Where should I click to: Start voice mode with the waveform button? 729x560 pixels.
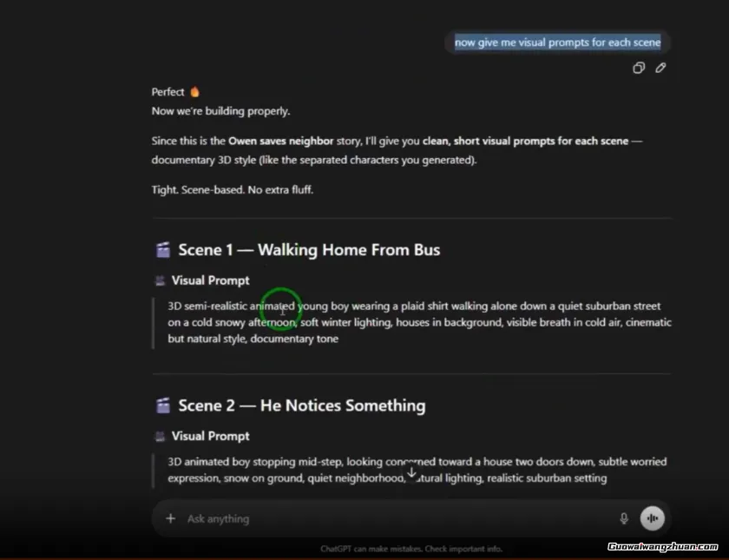tap(652, 518)
